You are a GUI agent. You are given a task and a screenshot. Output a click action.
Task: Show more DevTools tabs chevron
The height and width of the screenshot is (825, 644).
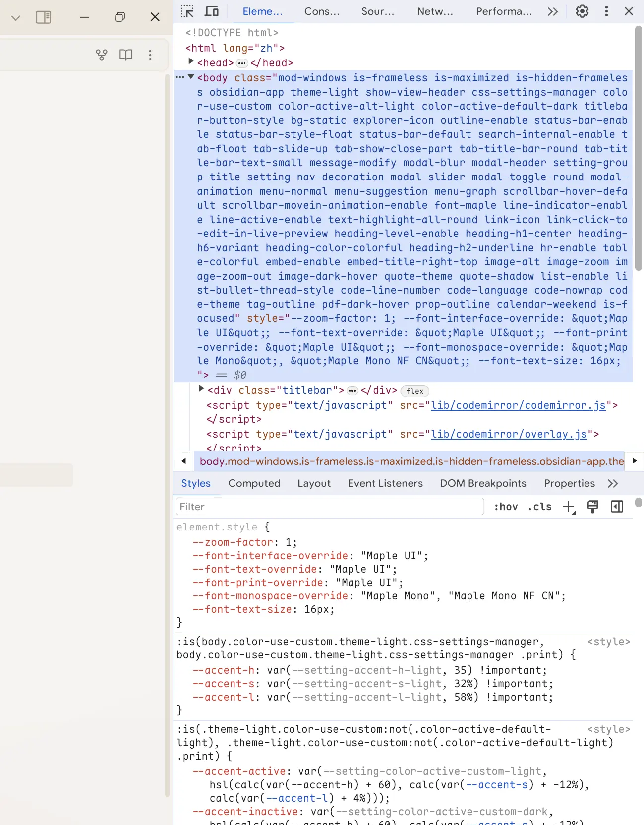[x=553, y=11]
